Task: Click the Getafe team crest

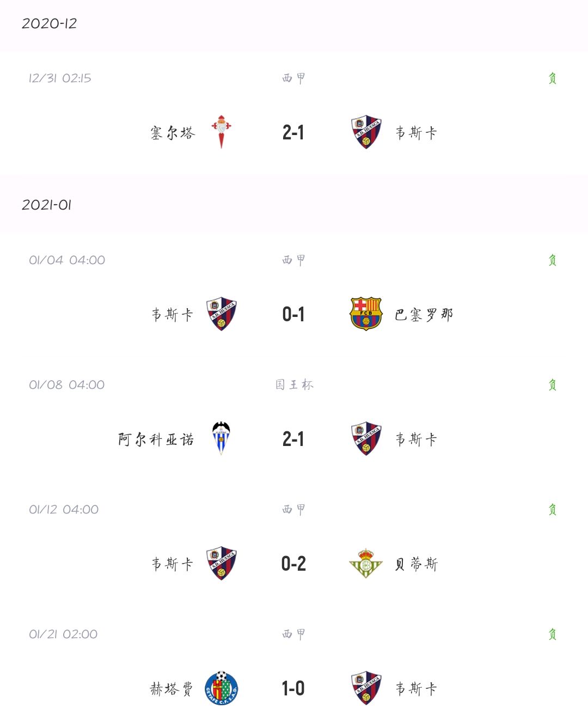Action: (221, 688)
